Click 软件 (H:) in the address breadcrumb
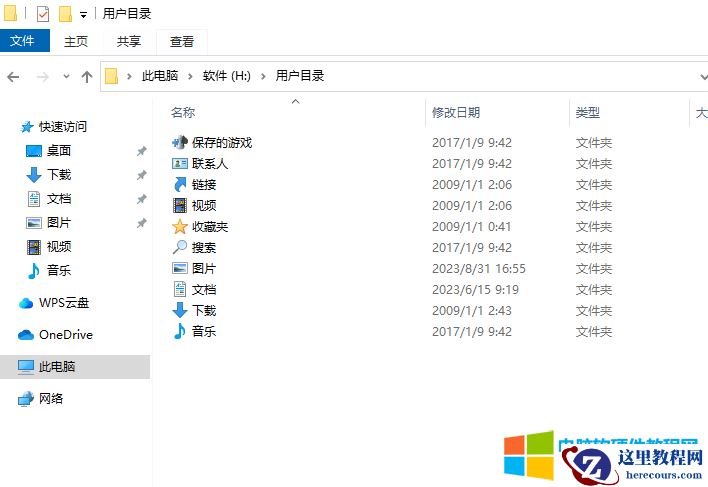 click(x=226, y=76)
